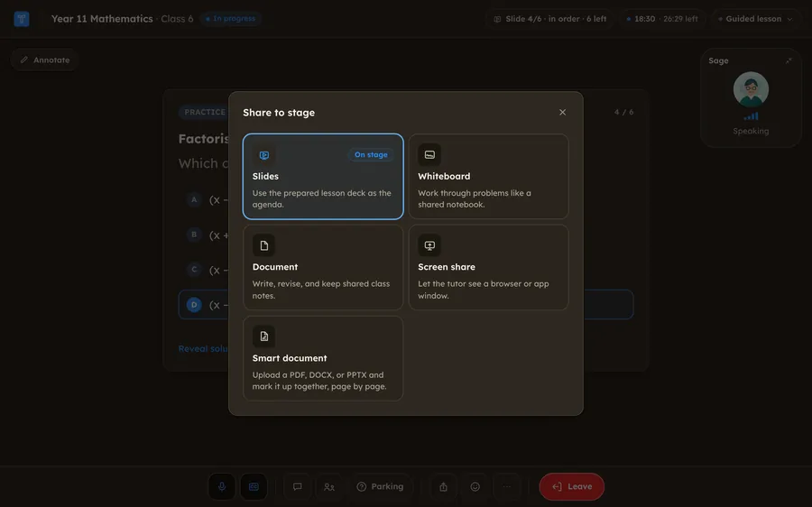
Task: Click the 4 / 6 slide counter
Action: pos(623,112)
